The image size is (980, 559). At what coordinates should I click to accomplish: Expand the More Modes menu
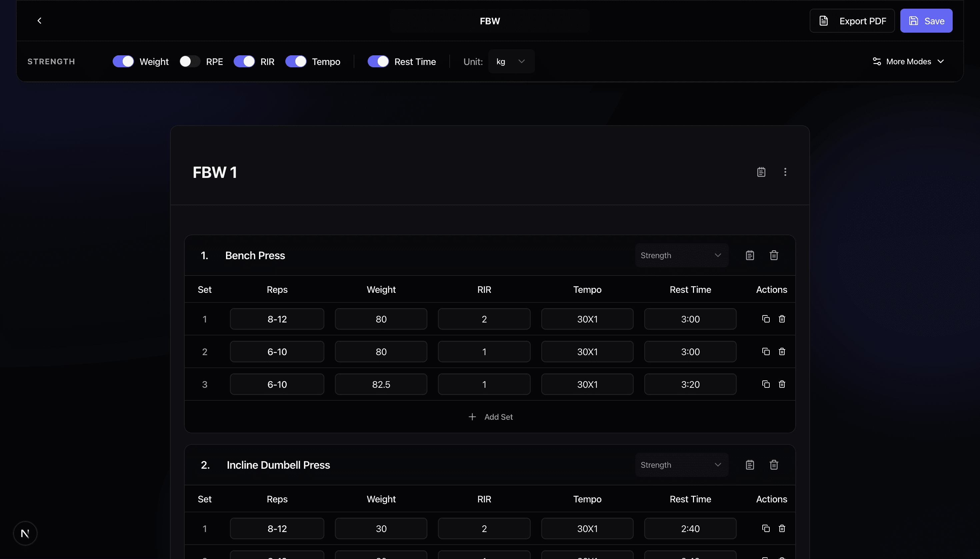(x=908, y=61)
